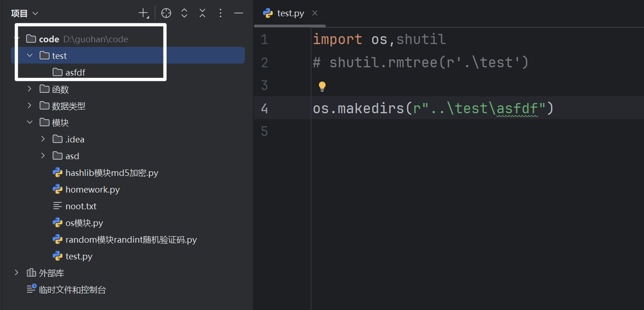Click the locate opened file crosshair icon
Image resolution: width=644 pixels, height=310 pixels.
[166, 13]
